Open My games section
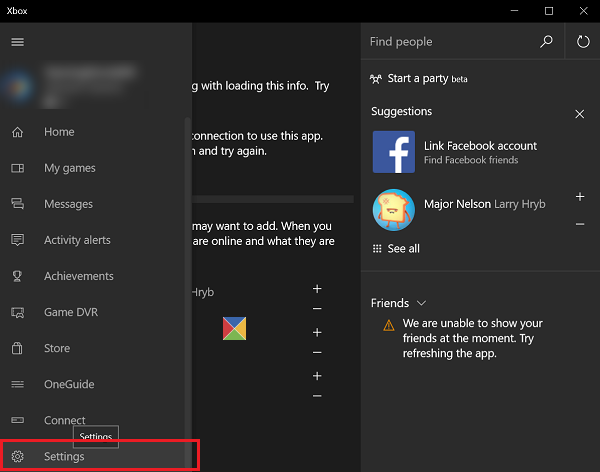 tap(69, 168)
